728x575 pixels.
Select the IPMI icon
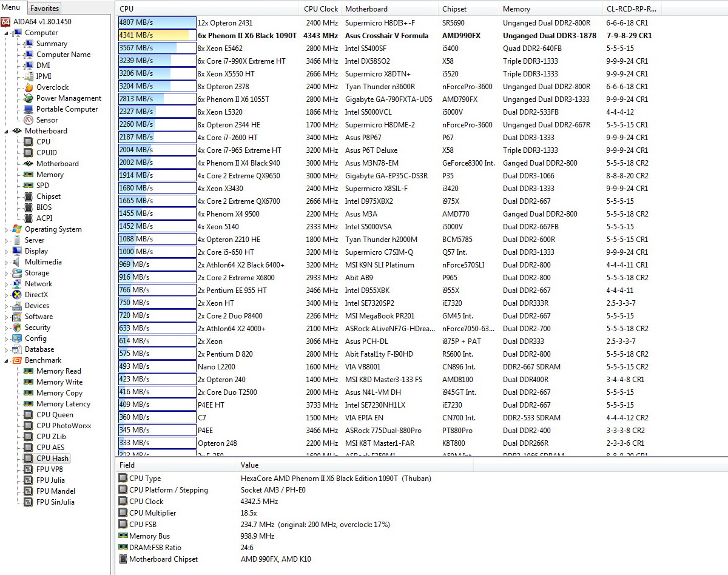click(29, 76)
